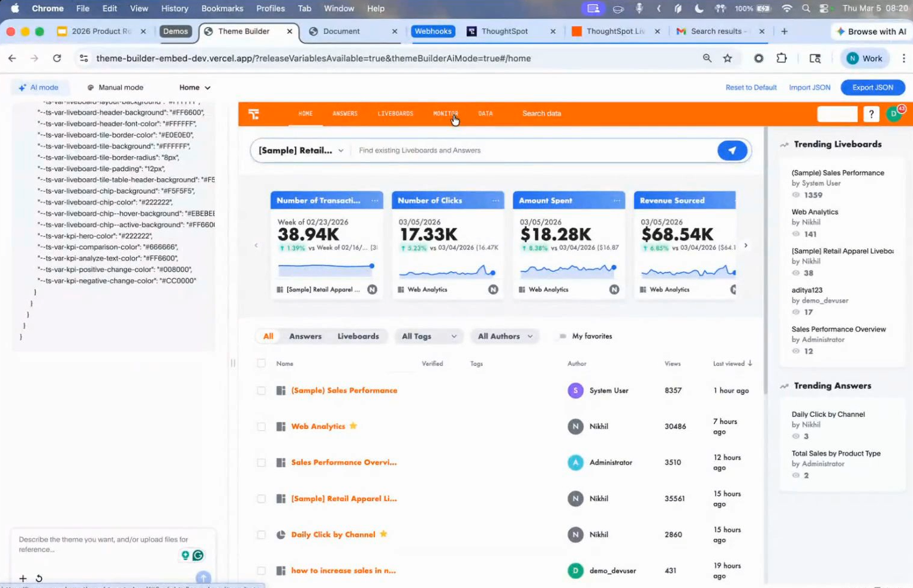
Task: Click the star on Web Analytics row
Action: (353, 426)
